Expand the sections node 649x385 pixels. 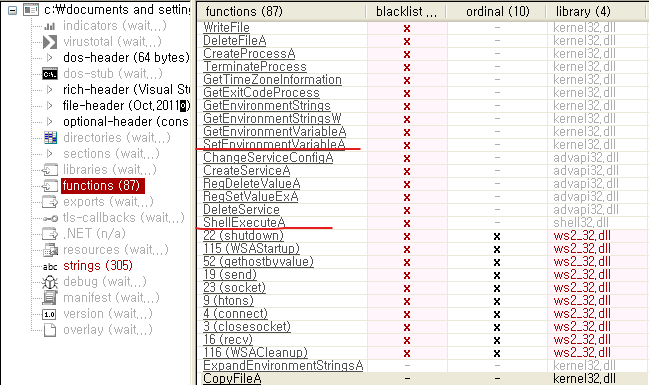coord(50,154)
